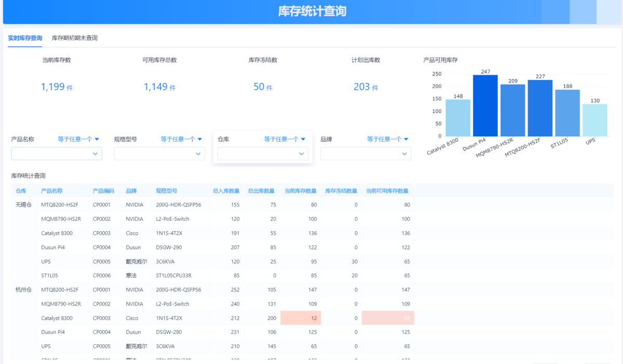The width and height of the screenshot is (623, 364).
Task: Click the 总入库数量 column header
Action: (x=226, y=191)
